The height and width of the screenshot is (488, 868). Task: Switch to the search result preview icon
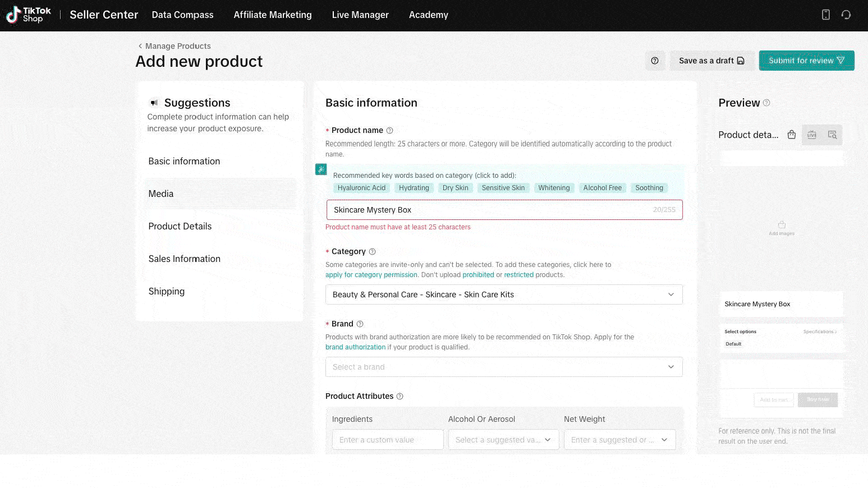832,135
